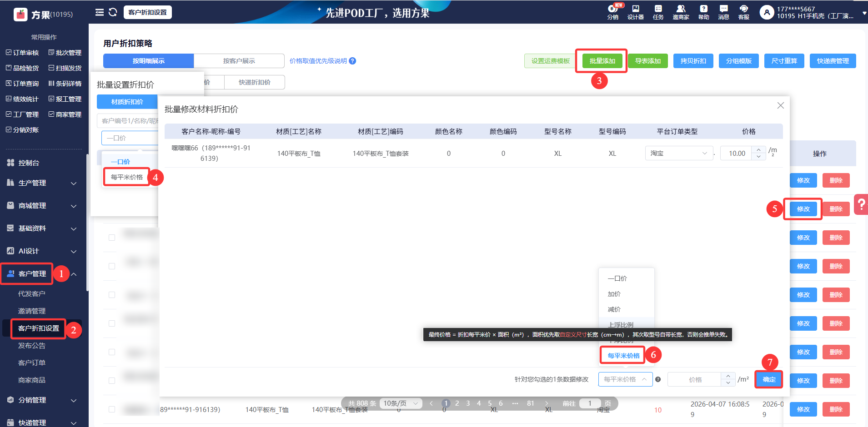Open 发布公告 under 客户管理
Screen dimensions: 868x427
[x=32, y=346]
